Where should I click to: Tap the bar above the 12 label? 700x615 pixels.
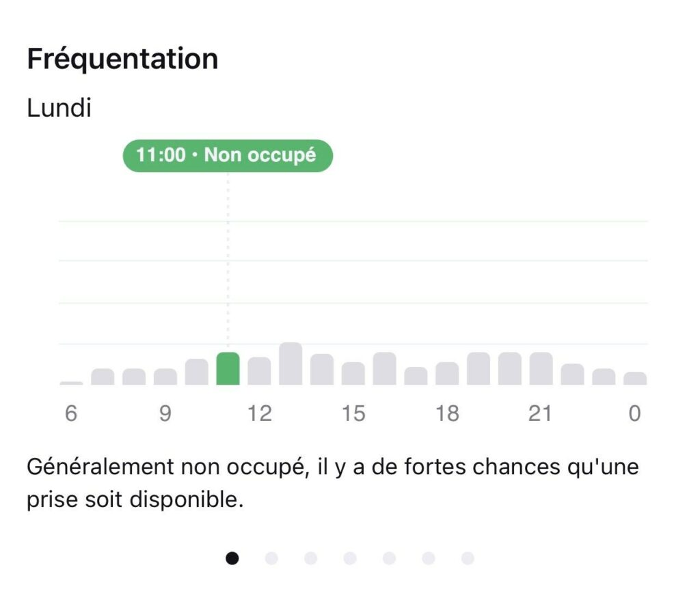point(259,371)
